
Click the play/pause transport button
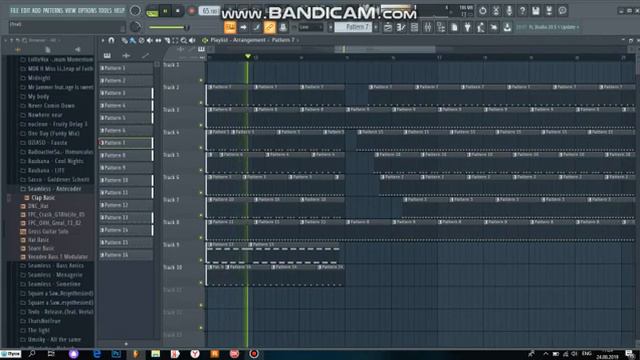pos(165,11)
